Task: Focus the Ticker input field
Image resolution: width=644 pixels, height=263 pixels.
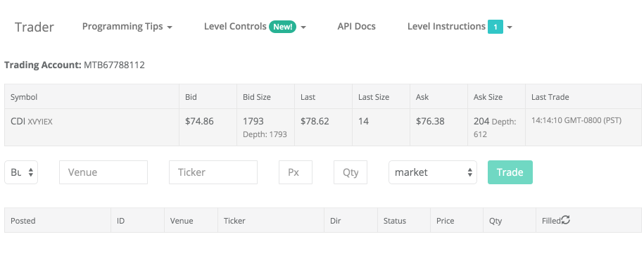Action: click(213, 172)
